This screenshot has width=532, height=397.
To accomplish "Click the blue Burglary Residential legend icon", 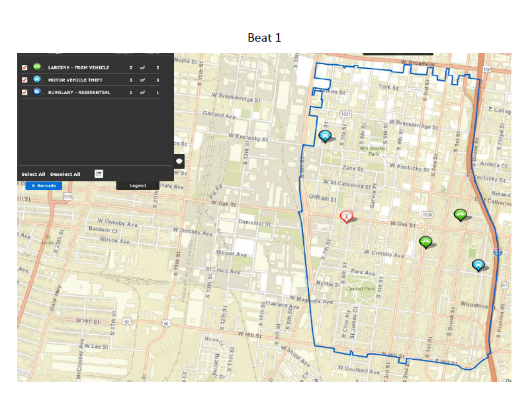I will (x=37, y=92).
